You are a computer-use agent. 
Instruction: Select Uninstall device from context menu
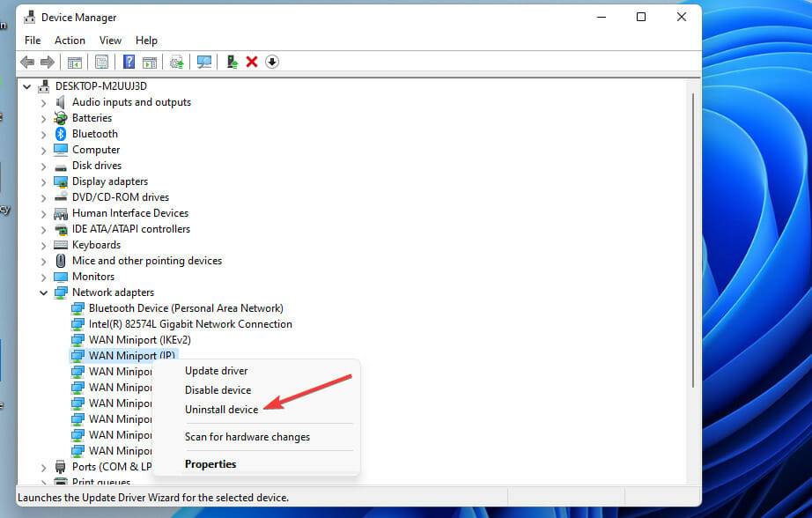coord(222,410)
